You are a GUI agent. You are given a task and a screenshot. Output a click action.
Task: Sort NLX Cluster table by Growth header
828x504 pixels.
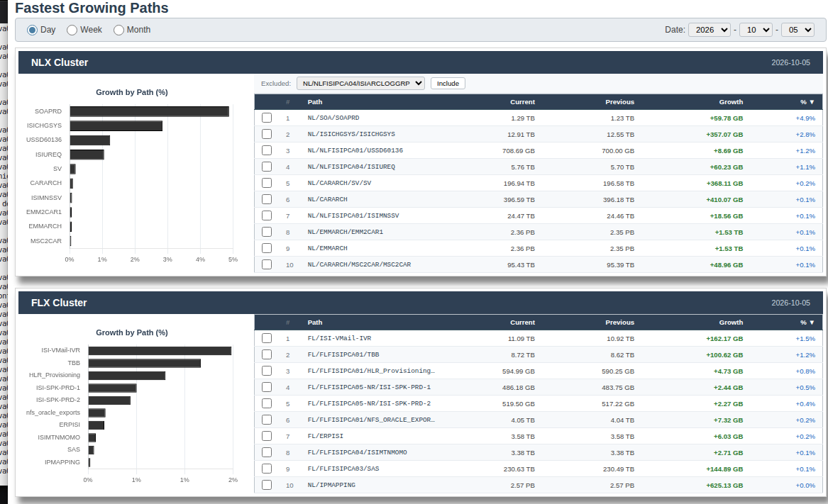(731, 102)
